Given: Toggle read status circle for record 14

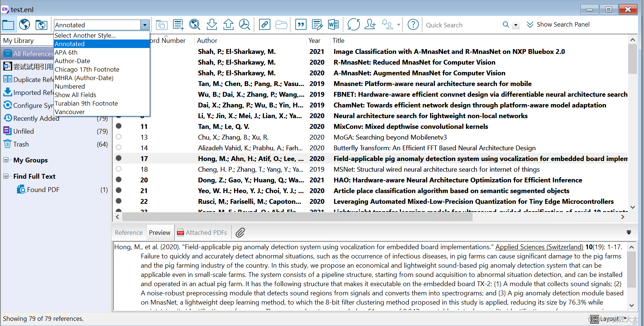Looking at the screenshot, I should pyautogui.click(x=119, y=148).
